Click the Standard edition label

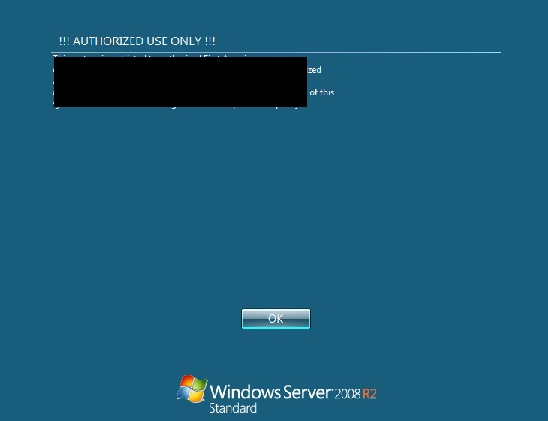pos(233,408)
